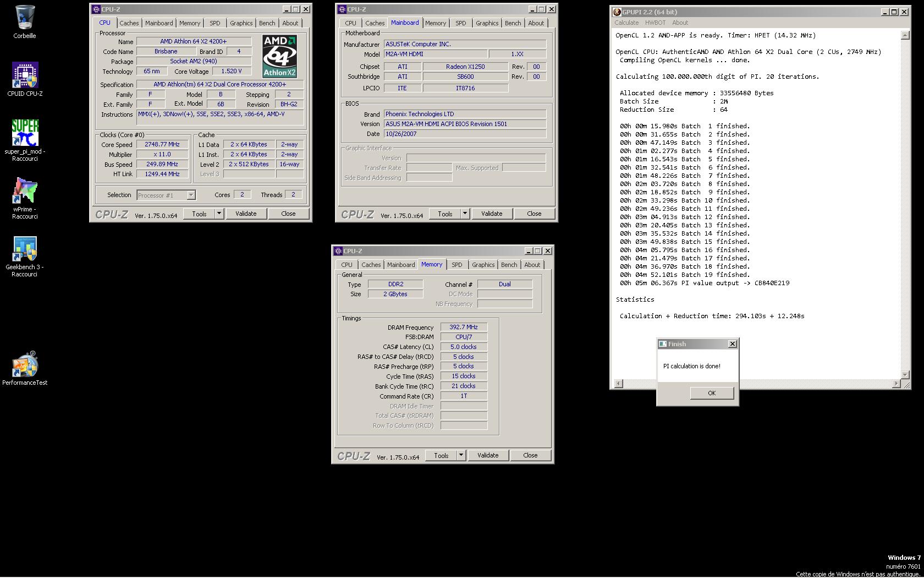Click the Finish dialog title icon
This screenshot has height=578, width=924.
[x=663, y=343]
